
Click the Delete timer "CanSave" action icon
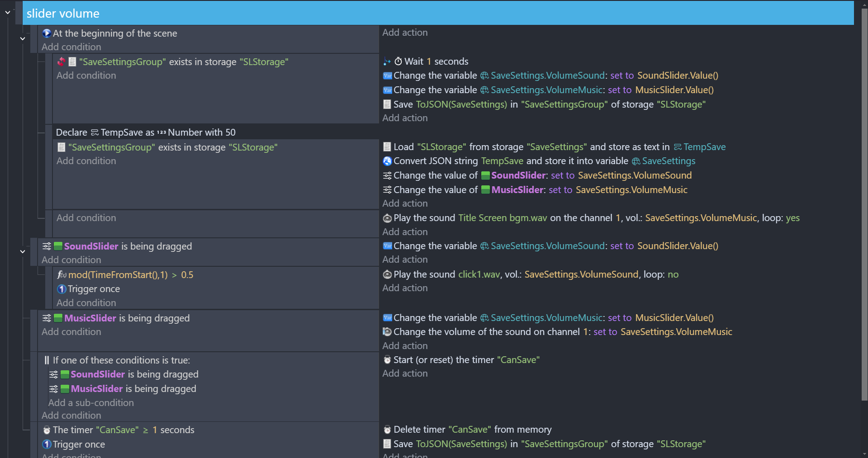click(387, 430)
